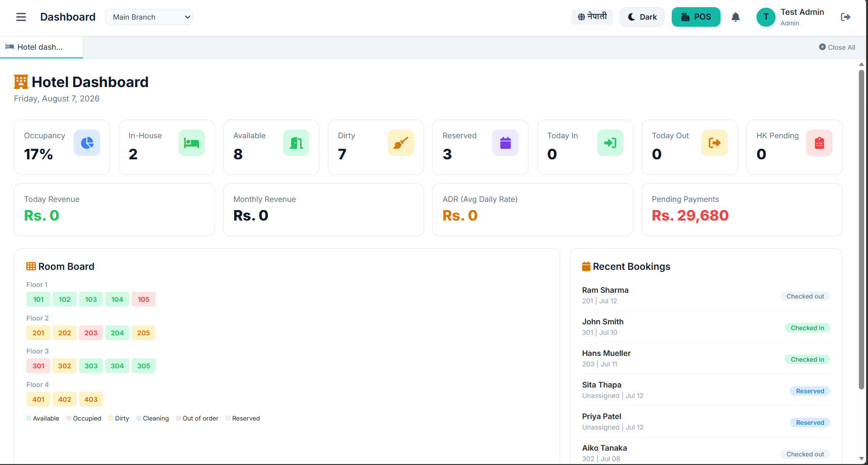Select the Hotel dash... tab
The image size is (868, 465).
(x=41, y=47)
